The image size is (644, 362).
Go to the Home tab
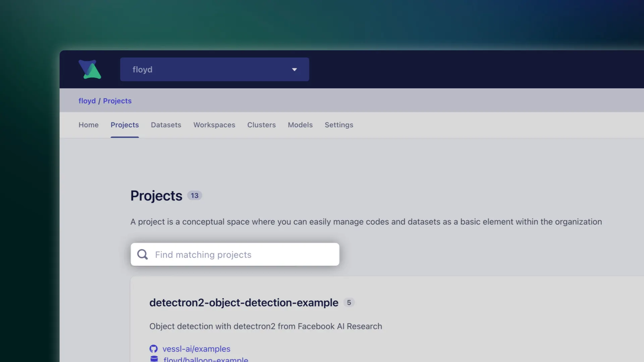[89, 125]
